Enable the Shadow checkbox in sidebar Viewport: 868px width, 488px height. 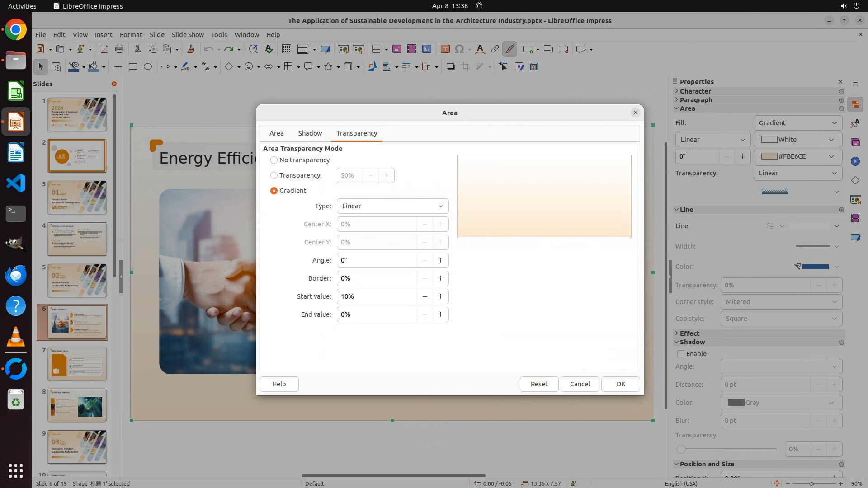[x=681, y=354]
